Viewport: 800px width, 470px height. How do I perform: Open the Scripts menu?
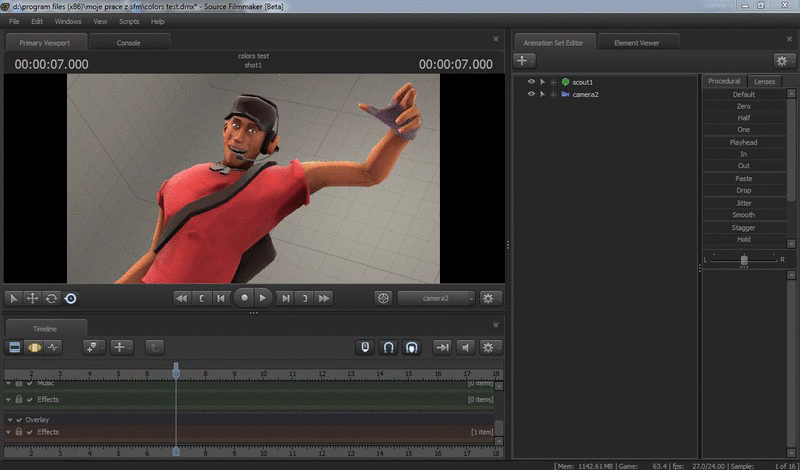coord(129,21)
